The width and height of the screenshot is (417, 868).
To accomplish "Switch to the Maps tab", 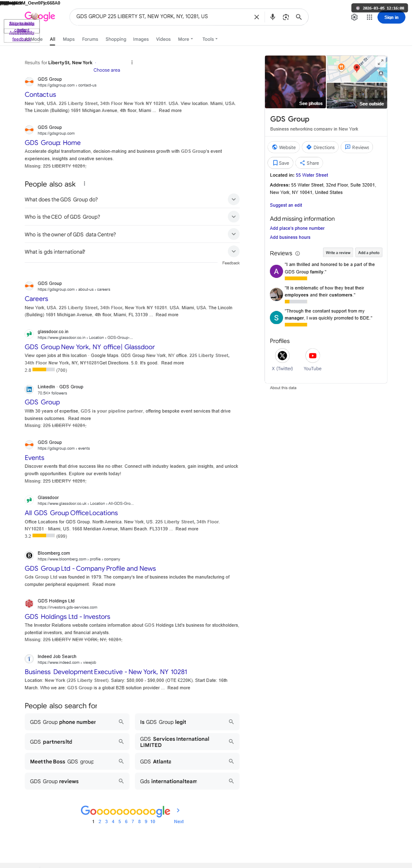I will (x=69, y=39).
